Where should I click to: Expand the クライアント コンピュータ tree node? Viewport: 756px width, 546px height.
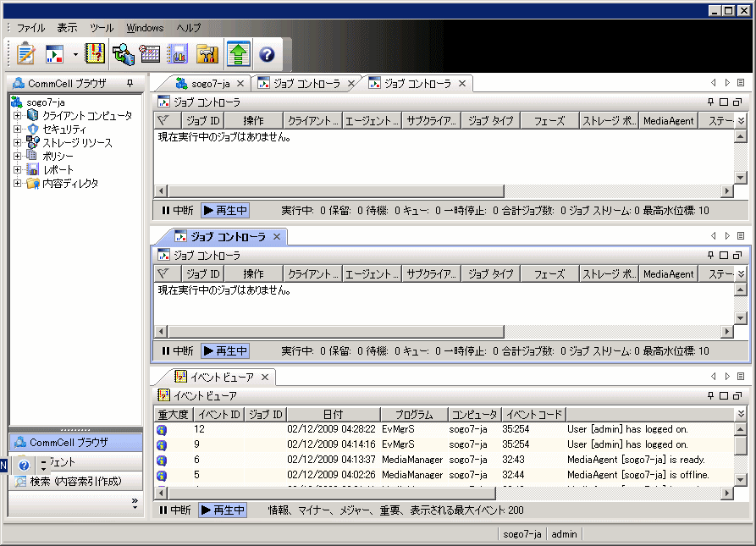coord(19,113)
